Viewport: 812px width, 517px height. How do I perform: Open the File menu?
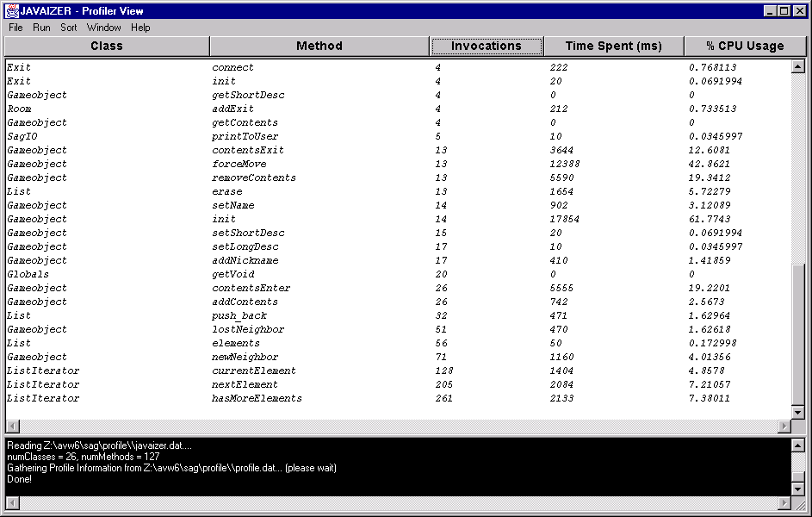[x=15, y=28]
